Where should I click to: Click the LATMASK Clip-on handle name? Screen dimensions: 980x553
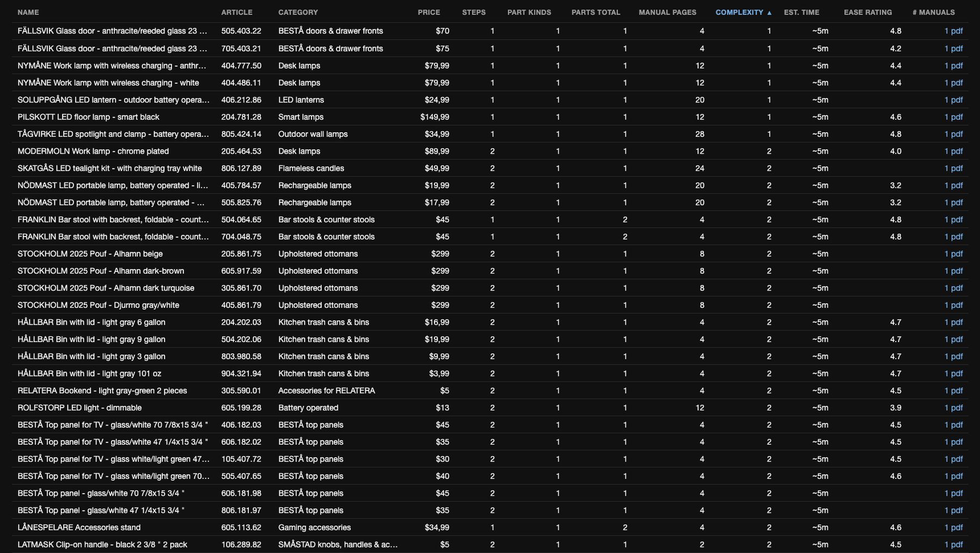102,544
